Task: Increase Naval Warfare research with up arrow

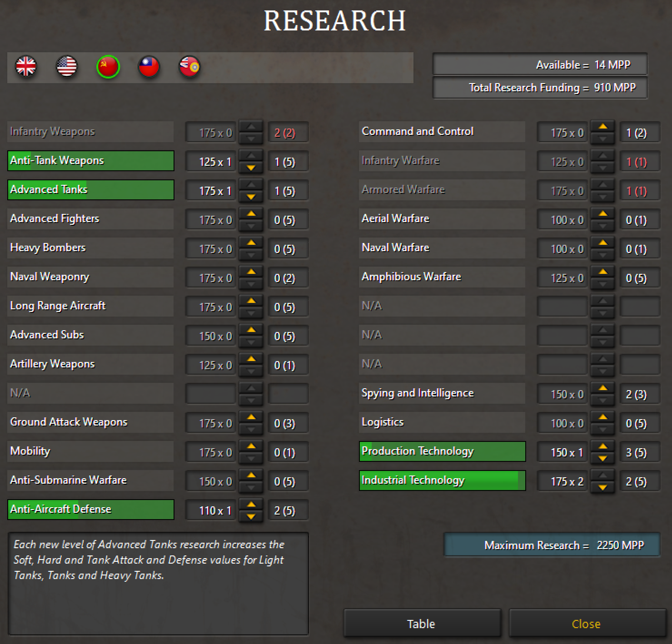Action: [x=603, y=243]
